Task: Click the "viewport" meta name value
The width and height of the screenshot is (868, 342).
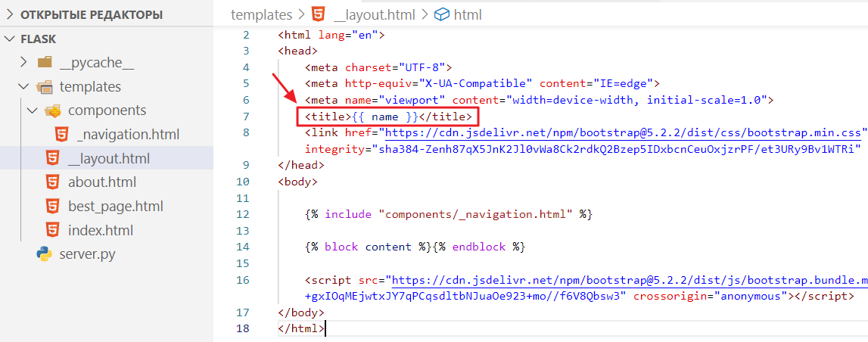Action: (x=412, y=100)
